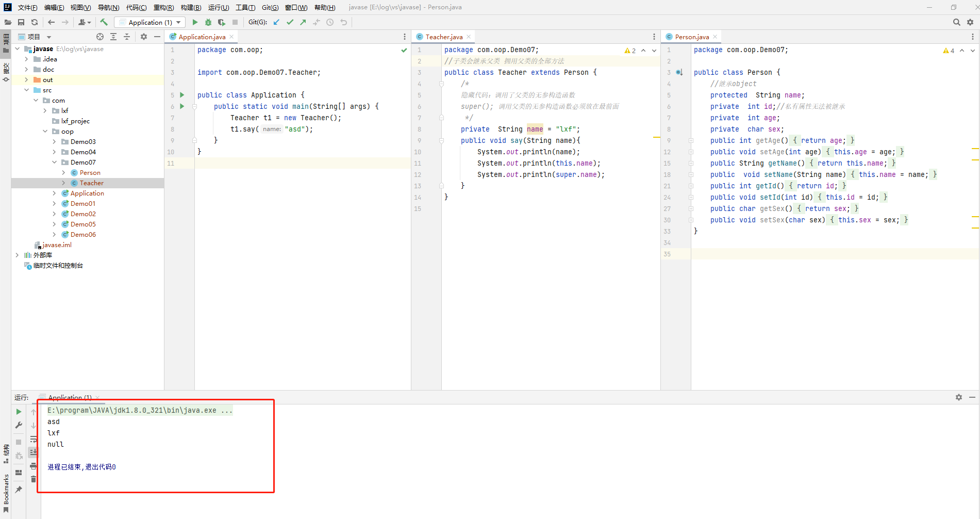Screen dimensions: 980x519
Task: Click the Build project hammer icon
Action: (104, 22)
